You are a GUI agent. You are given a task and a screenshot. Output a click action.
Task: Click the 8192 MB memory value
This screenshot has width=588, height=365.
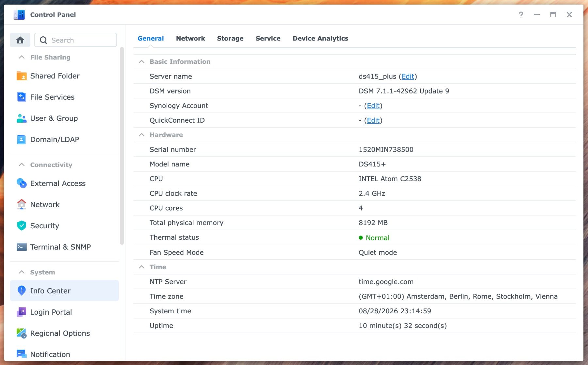[x=373, y=223]
